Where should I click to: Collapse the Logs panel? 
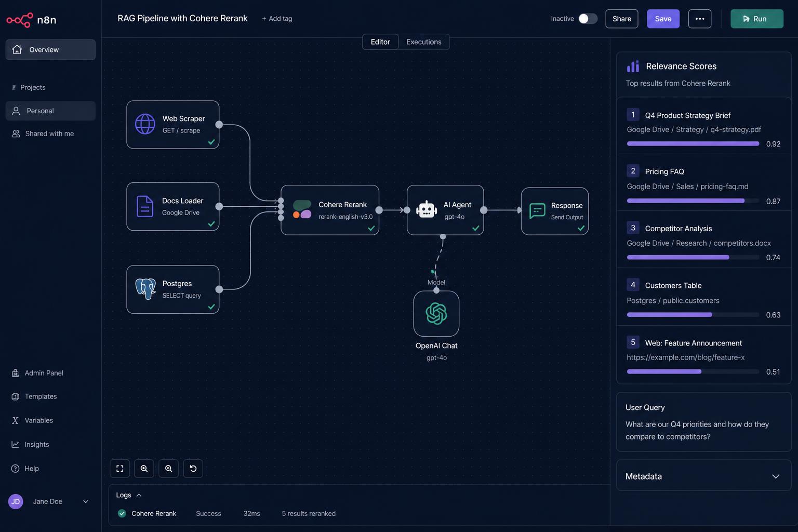click(x=139, y=495)
